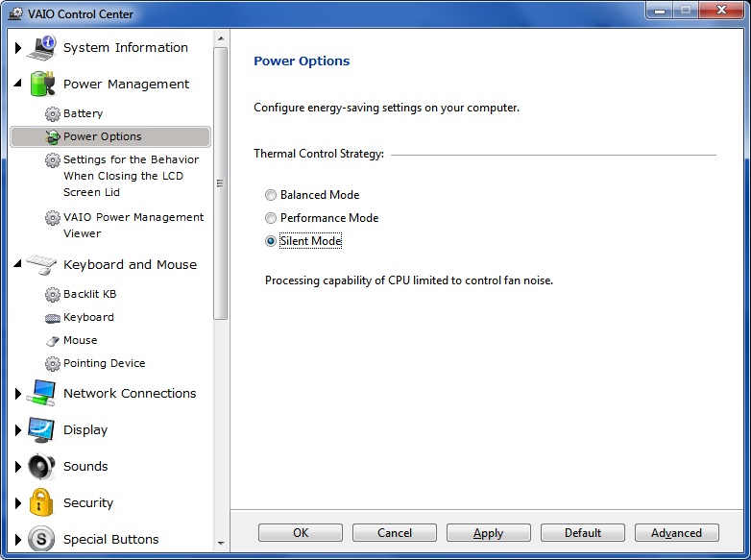
Task: Open the Pointing Device page
Action: (x=104, y=363)
